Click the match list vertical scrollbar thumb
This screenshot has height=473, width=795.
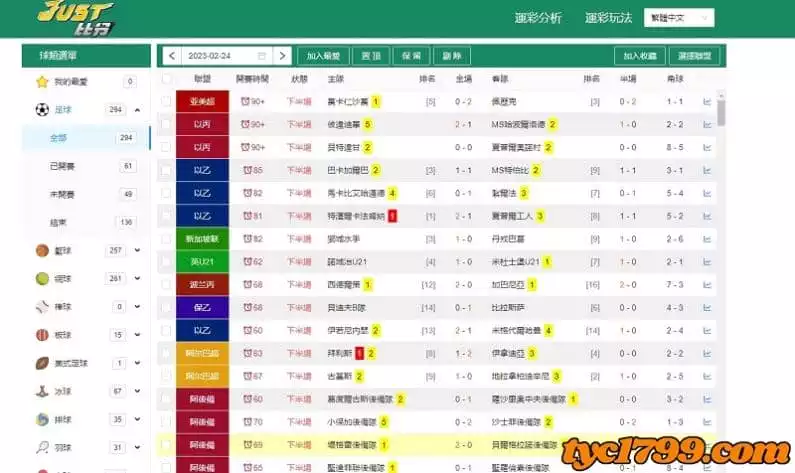click(x=721, y=113)
